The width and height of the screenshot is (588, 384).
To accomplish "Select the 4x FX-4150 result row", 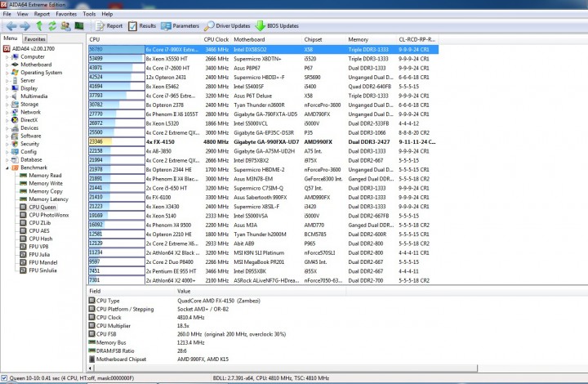I will pos(263,141).
